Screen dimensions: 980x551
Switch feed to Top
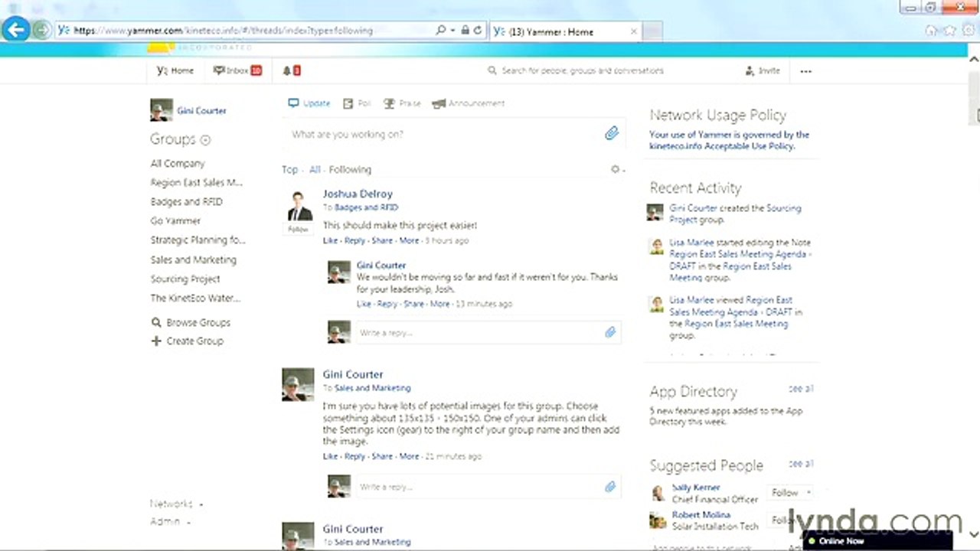point(289,170)
